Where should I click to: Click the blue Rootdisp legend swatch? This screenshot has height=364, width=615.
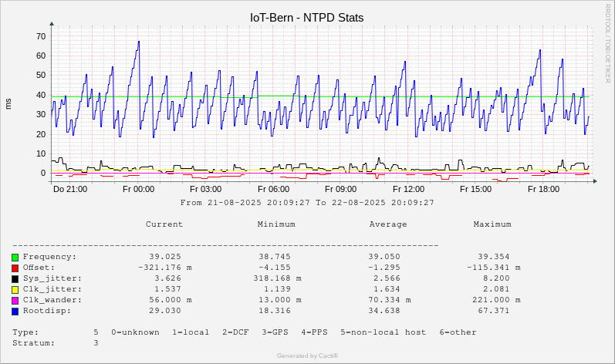click(x=15, y=312)
